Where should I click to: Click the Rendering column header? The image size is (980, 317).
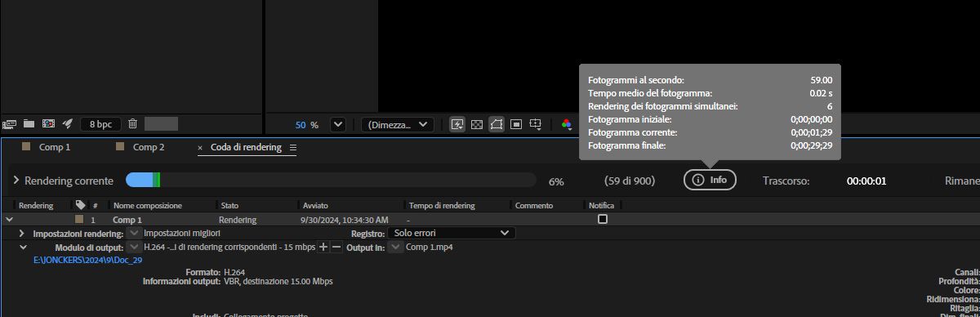36,206
